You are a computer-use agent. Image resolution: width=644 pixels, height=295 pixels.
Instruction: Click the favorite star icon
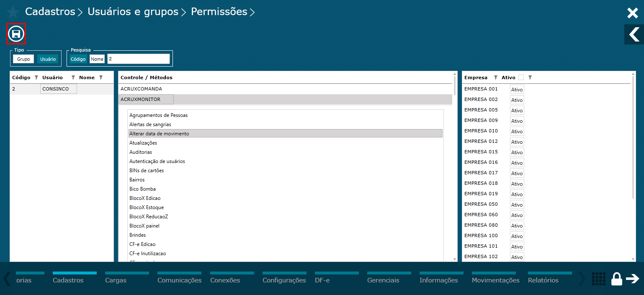click(13, 12)
